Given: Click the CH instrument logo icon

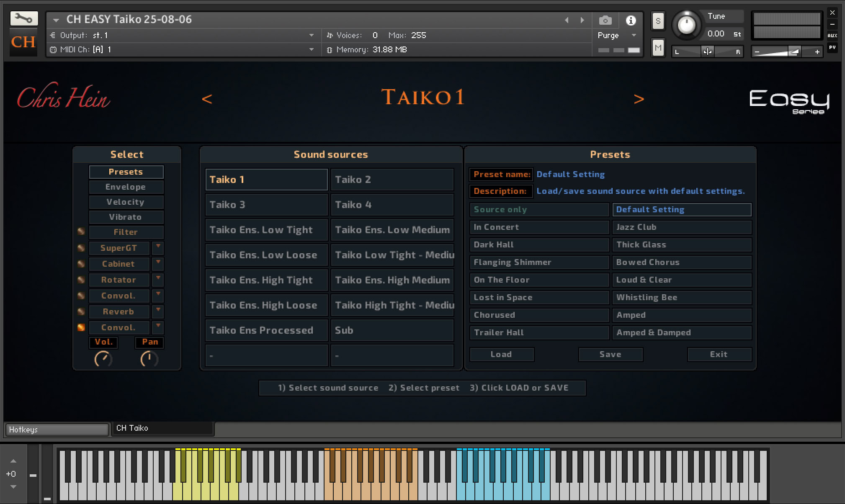Looking at the screenshot, I should pos(23,42).
